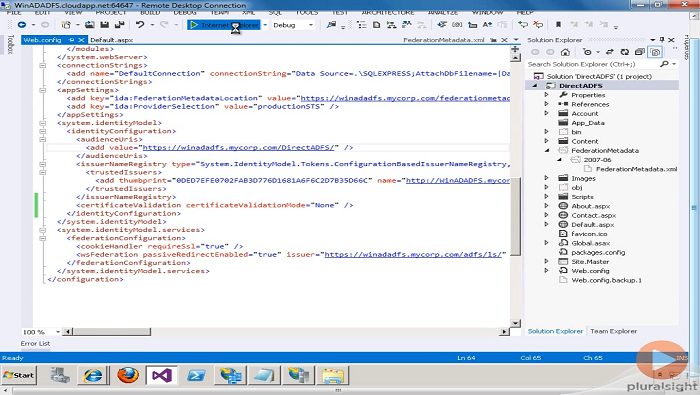This screenshot has height=395, width=700.
Task: Expand the References node in Solution Explorer
Action: pos(546,104)
